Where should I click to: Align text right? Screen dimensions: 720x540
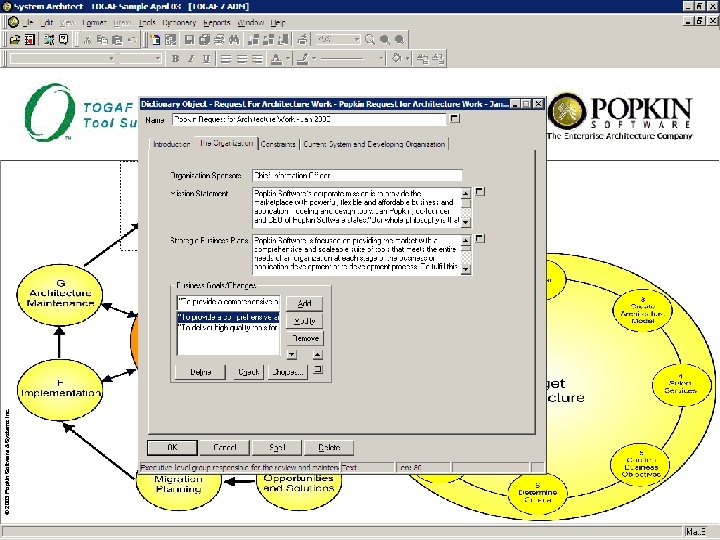[258, 59]
